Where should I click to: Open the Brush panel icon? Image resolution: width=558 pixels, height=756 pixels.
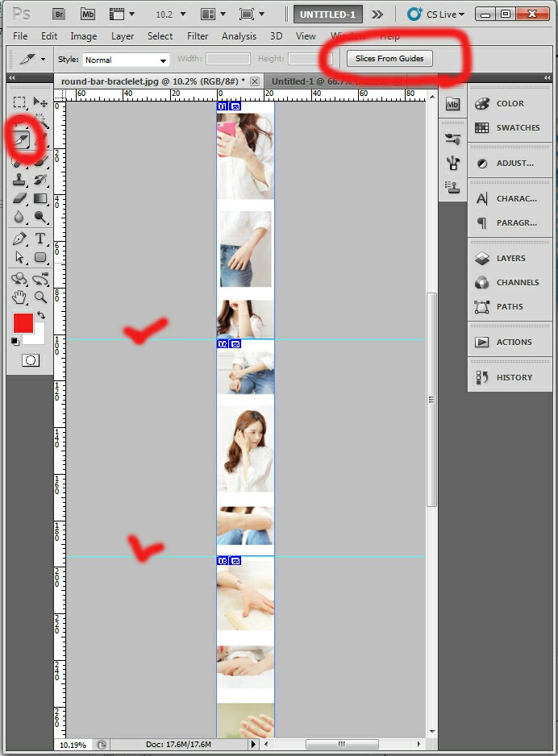click(452, 139)
